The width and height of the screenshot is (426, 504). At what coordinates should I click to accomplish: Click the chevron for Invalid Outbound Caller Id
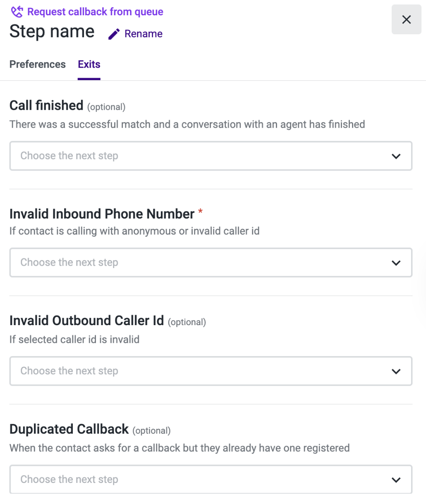(x=396, y=371)
